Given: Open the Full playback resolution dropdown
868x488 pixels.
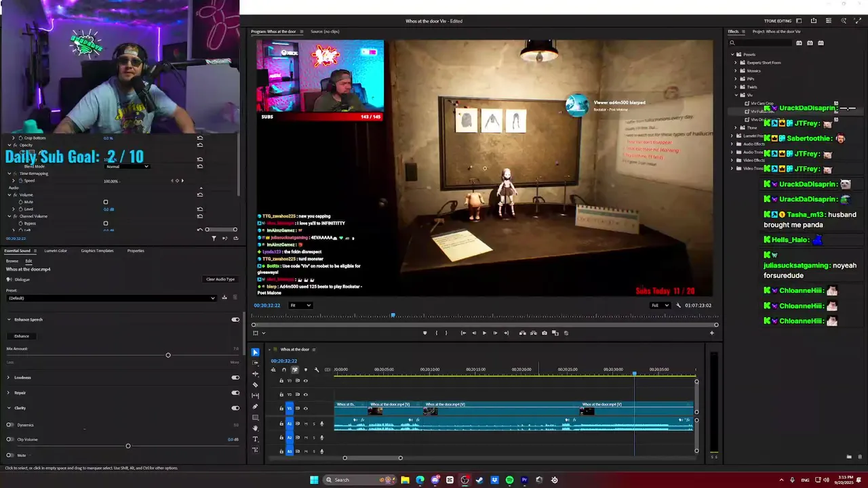Looking at the screenshot, I should [660, 305].
